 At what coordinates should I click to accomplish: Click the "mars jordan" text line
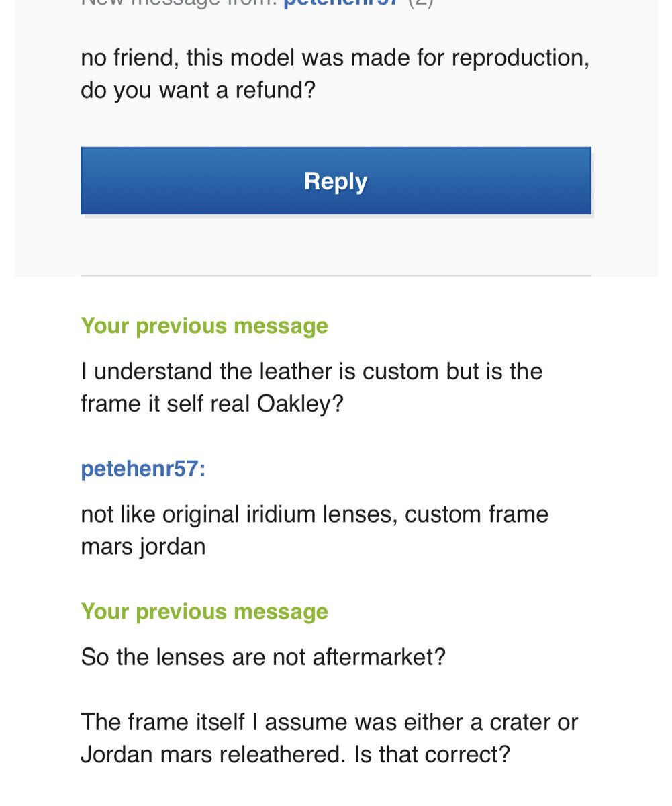click(x=143, y=546)
